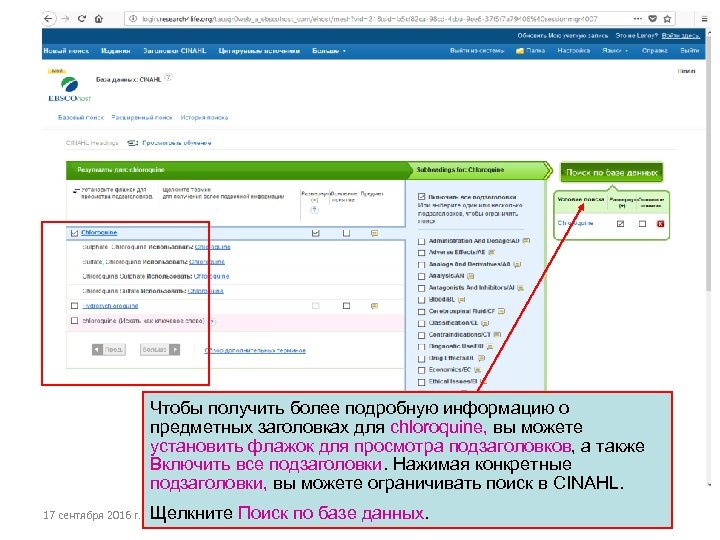Open note icon beside Administration And Dosage/AD
Viewport: 720px width, 540px height.
click(526, 241)
